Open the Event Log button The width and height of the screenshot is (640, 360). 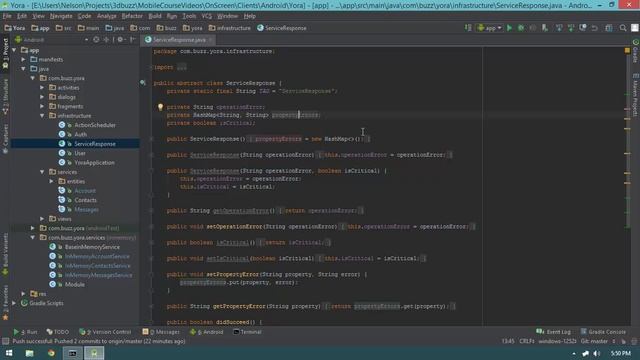pyautogui.click(x=553, y=332)
